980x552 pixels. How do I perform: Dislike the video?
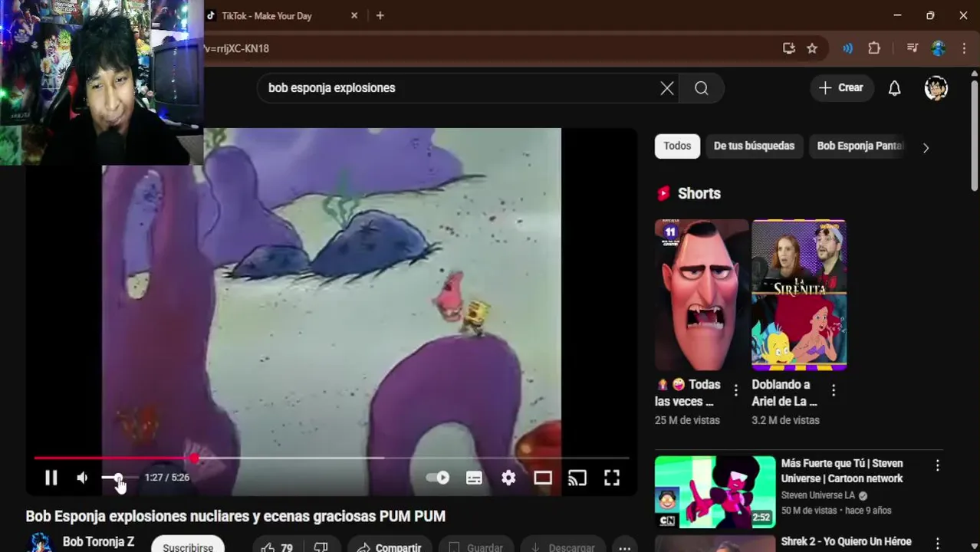coord(321,546)
